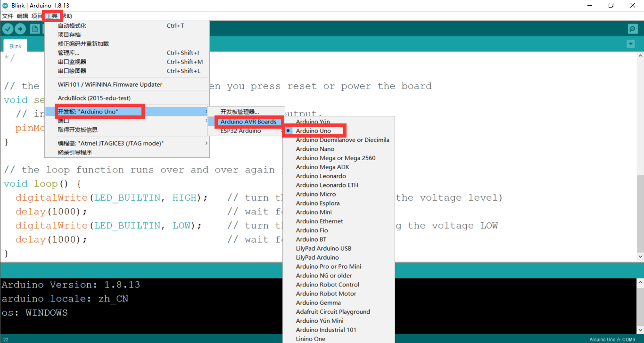The width and height of the screenshot is (644, 343).
Task: Choose Arduino NG or older
Action: pos(339,276)
